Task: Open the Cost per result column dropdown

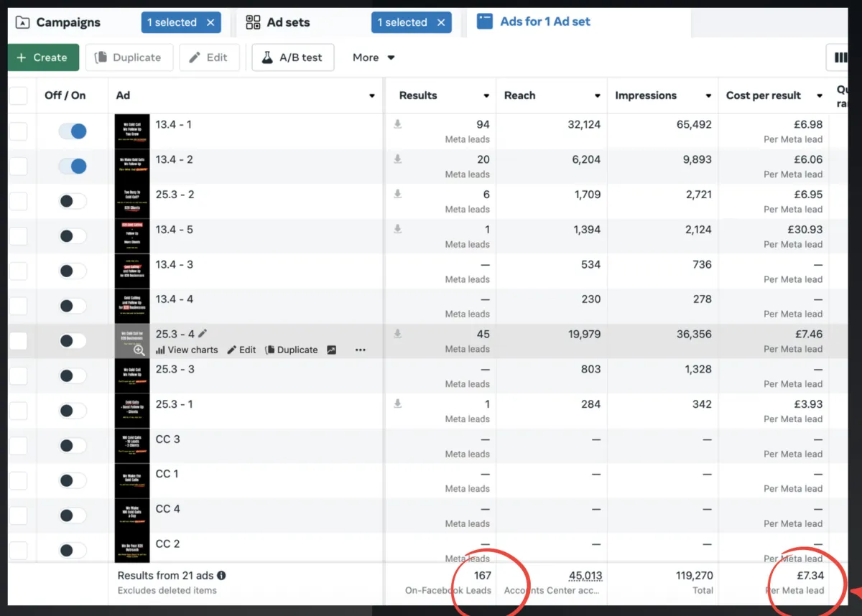Action: click(x=820, y=96)
